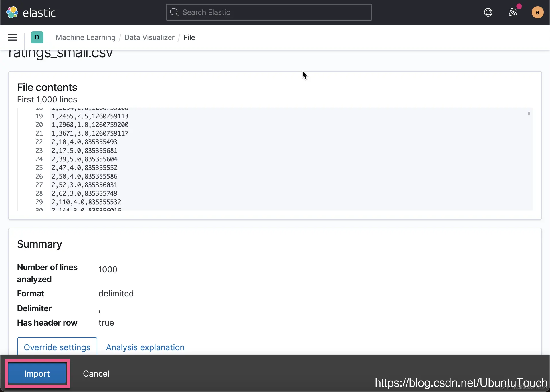Image resolution: width=550 pixels, height=392 pixels.
Task: Click the Elastic logo icon
Action: click(x=12, y=13)
